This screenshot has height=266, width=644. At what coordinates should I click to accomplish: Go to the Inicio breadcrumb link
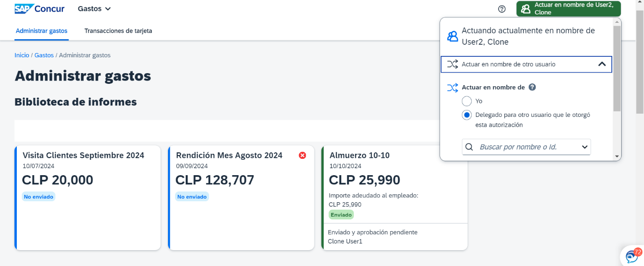pos(22,55)
